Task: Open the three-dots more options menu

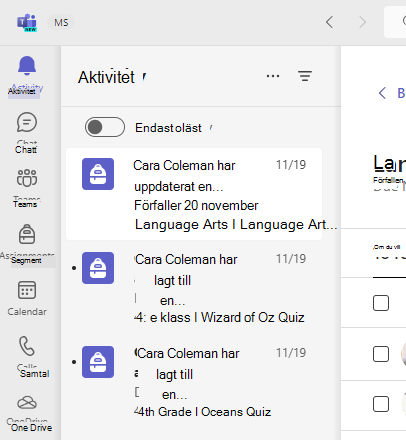Action: pyautogui.click(x=273, y=76)
